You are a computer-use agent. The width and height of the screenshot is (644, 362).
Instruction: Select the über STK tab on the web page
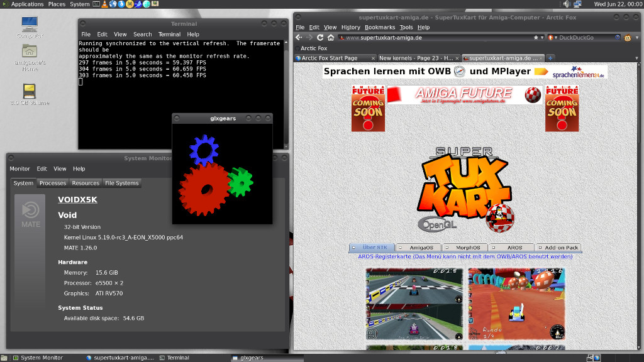click(372, 248)
